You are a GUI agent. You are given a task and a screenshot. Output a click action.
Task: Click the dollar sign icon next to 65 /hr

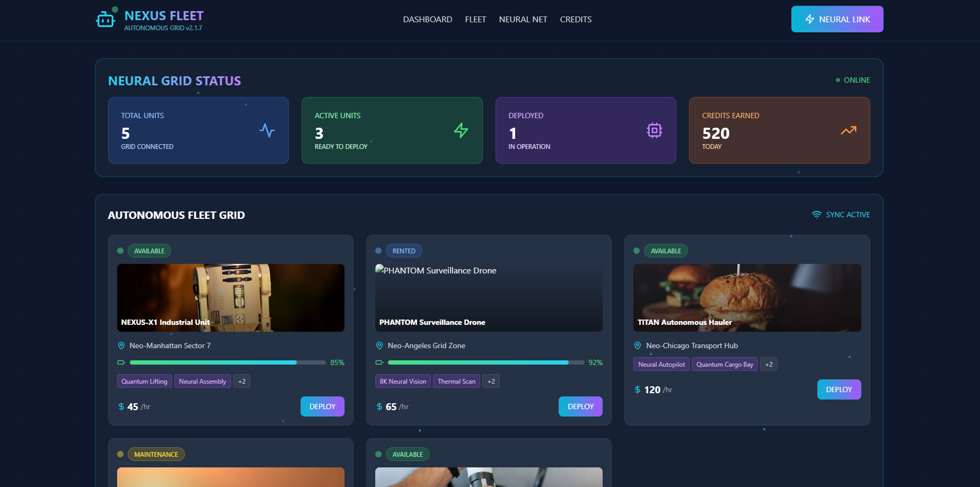pyautogui.click(x=379, y=406)
